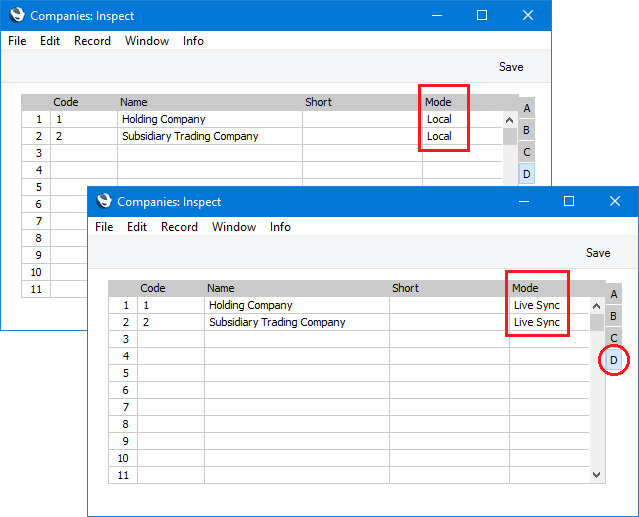Switch to flip B in back window
Viewport: 639px width, 517px height.
(527, 130)
